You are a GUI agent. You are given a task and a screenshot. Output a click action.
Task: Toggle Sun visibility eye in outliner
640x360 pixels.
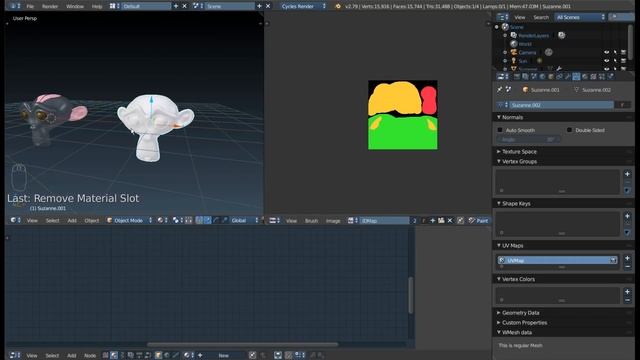607,61
